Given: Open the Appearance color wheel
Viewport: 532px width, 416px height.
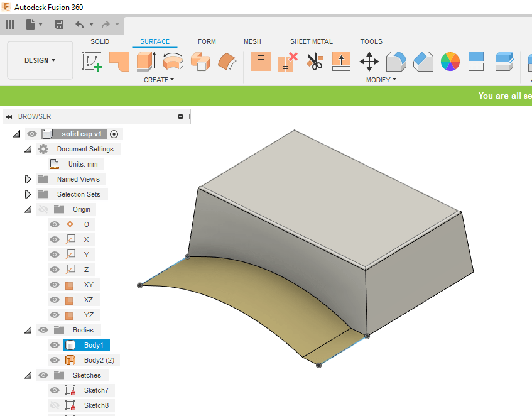Looking at the screenshot, I should [x=450, y=62].
